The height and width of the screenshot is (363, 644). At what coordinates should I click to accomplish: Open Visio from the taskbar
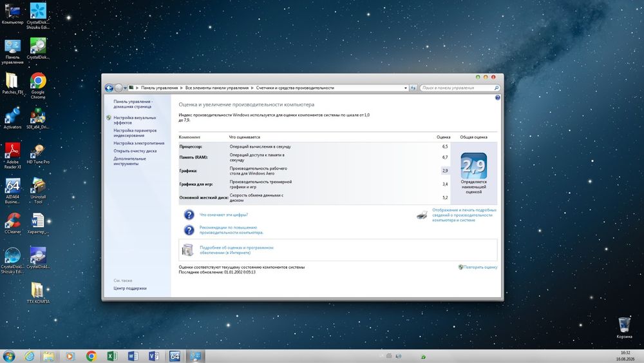point(154,356)
